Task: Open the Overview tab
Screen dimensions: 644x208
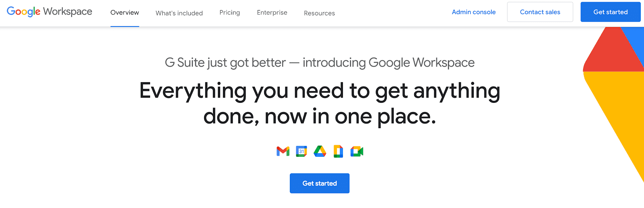Action: pos(125,12)
